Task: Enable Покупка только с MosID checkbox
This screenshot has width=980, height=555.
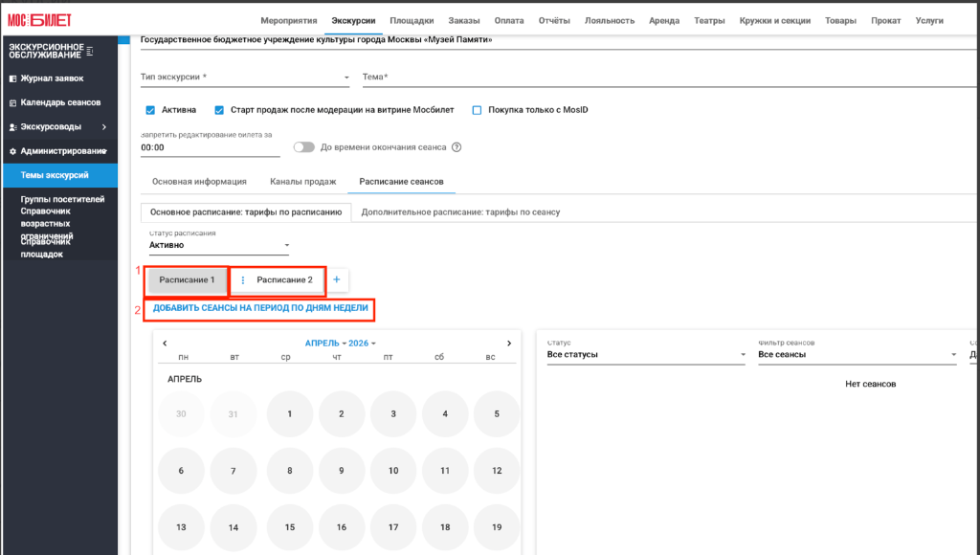Action: [477, 110]
